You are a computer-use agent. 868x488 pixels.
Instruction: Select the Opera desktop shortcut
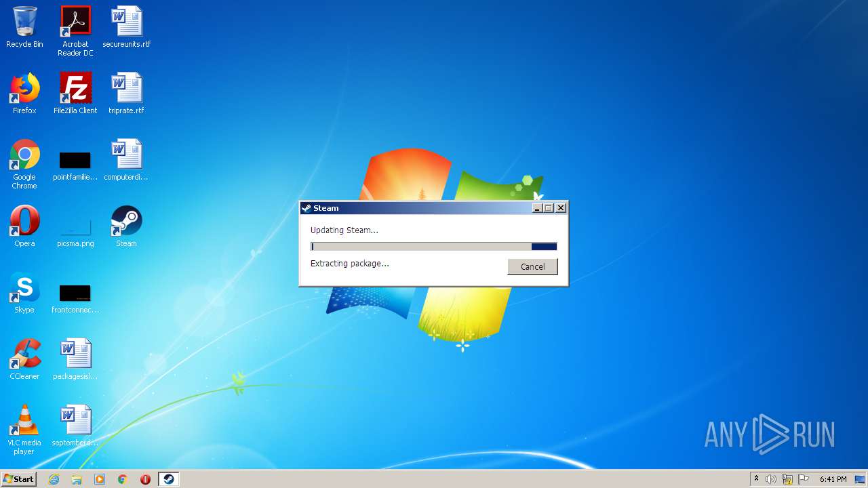coord(24,226)
